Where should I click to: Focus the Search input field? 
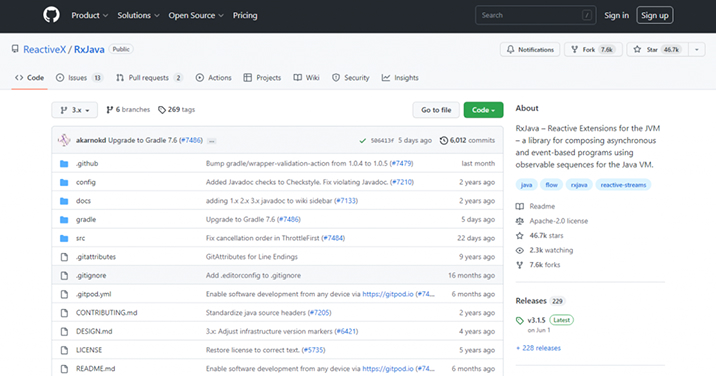coord(536,16)
